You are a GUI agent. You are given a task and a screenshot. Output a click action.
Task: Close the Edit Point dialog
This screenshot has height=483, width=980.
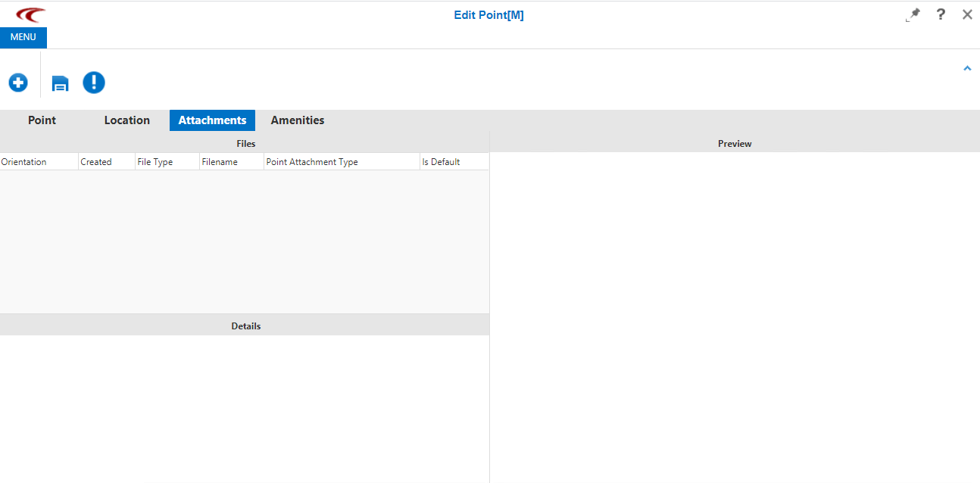pyautogui.click(x=967, y=14)
